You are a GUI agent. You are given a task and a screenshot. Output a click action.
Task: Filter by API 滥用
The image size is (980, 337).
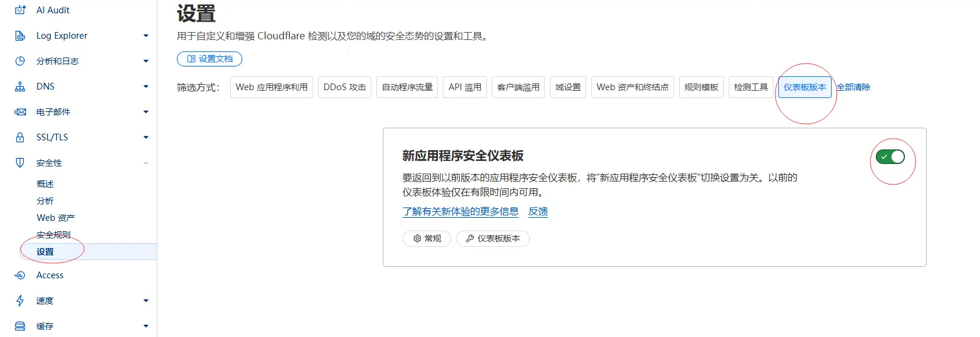pyautogui.click(x=465, y=87)
